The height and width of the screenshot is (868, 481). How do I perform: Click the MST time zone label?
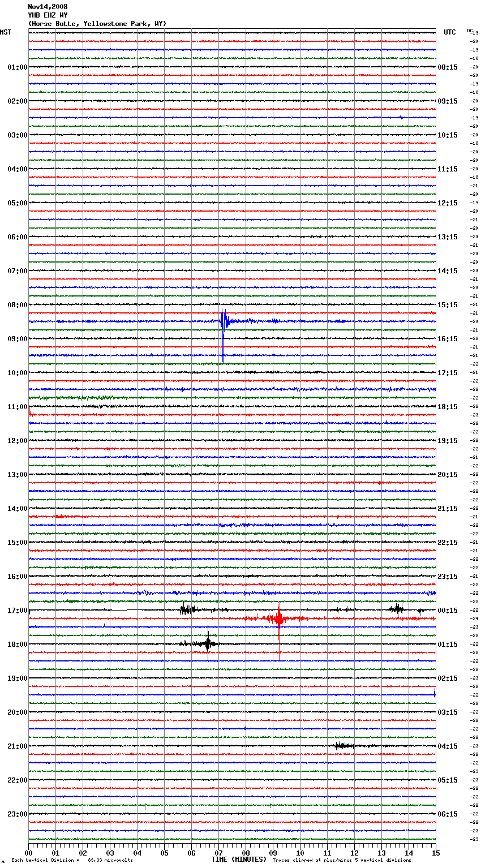click(6, 32)
